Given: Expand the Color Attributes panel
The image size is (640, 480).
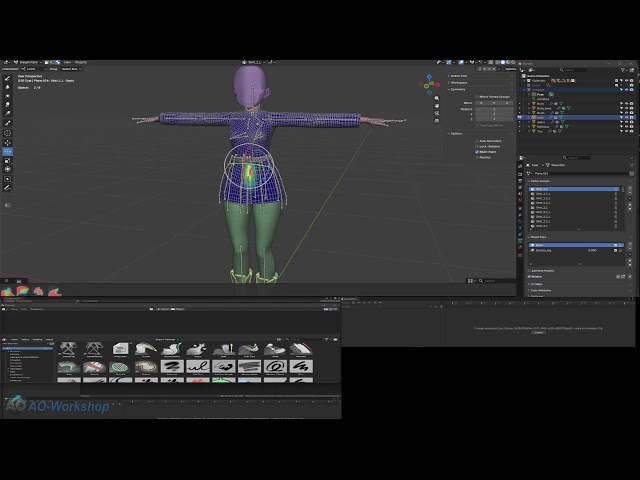Looking at the screenshot, I should click(x=540, y=290).
